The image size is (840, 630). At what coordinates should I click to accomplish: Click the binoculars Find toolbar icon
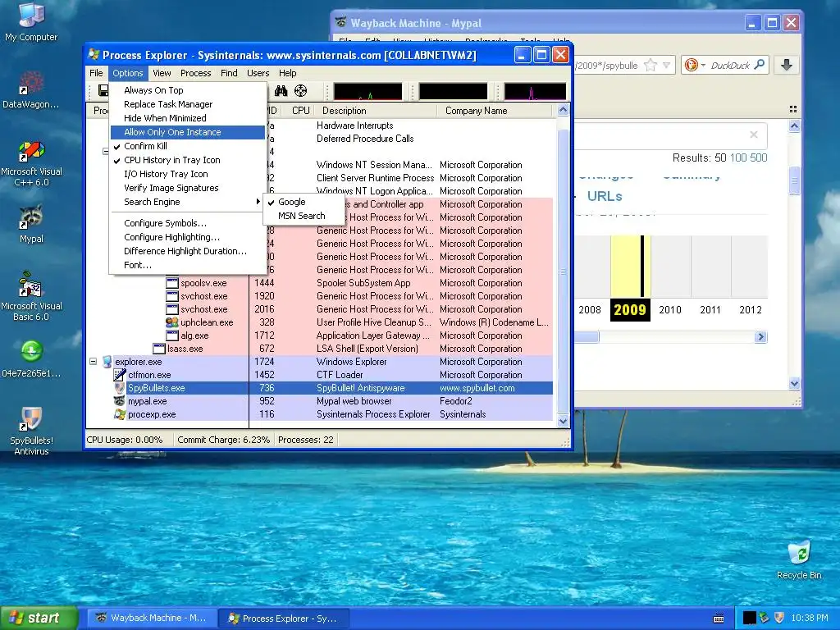pyautogui.click(x=281, y=91)
